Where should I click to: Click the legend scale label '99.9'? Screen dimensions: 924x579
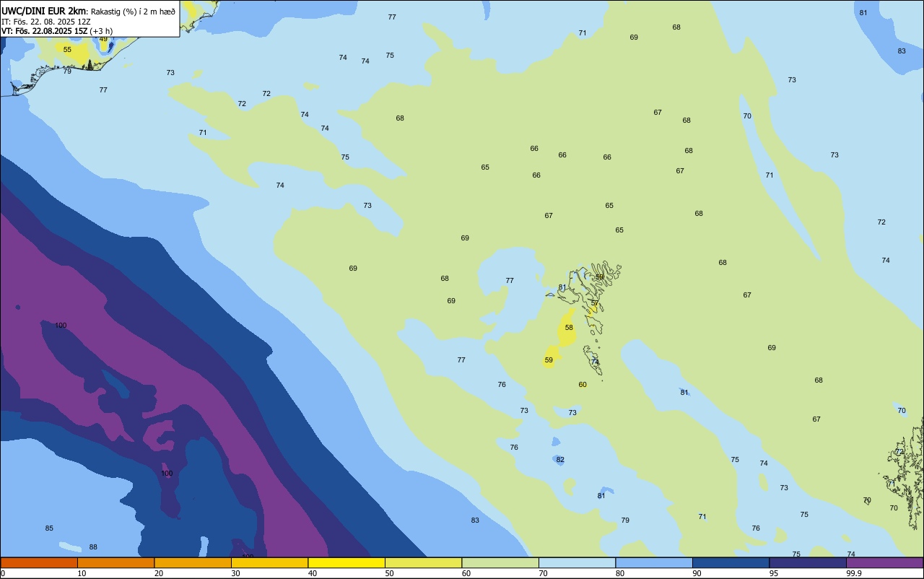pyautogui.click(x=854, y=573)
